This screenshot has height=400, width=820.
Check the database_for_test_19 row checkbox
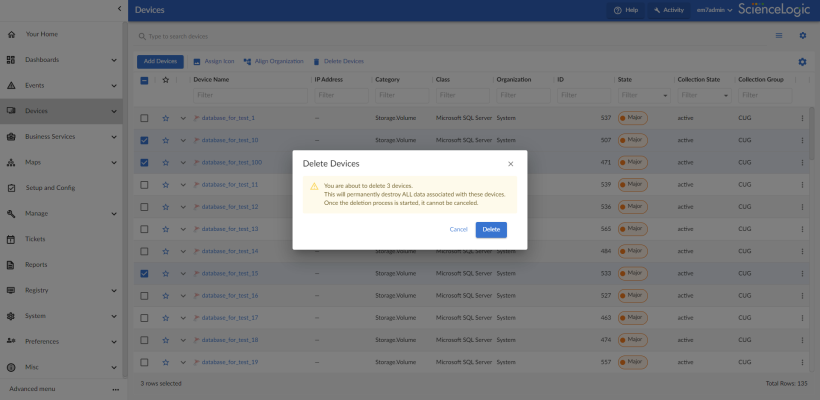click(x=144, y=362)
